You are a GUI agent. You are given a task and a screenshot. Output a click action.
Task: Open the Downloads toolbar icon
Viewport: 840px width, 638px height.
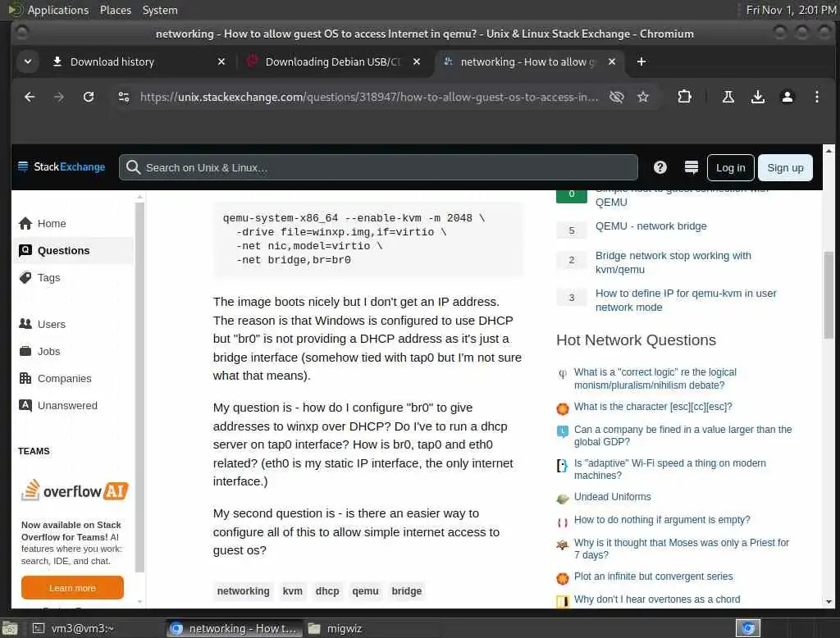tap(757, 97)
